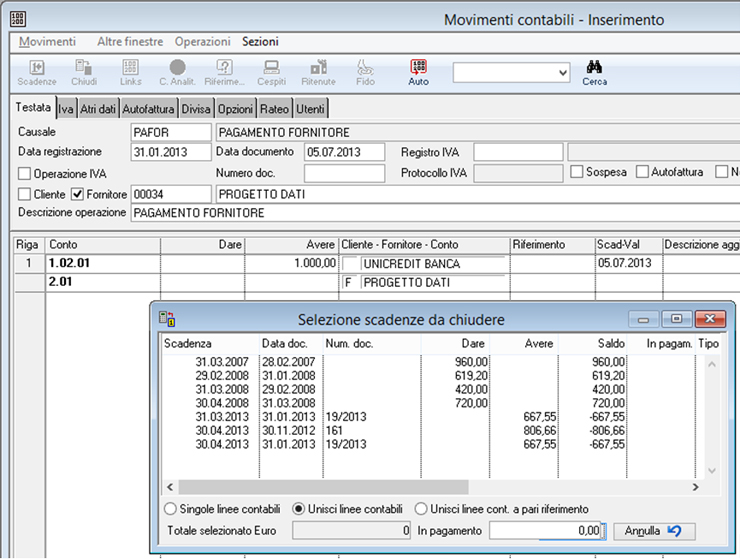This screenshot has height=559, width=740.
Task: Open the Operazioni menu
Action: [x=204, y=42]
